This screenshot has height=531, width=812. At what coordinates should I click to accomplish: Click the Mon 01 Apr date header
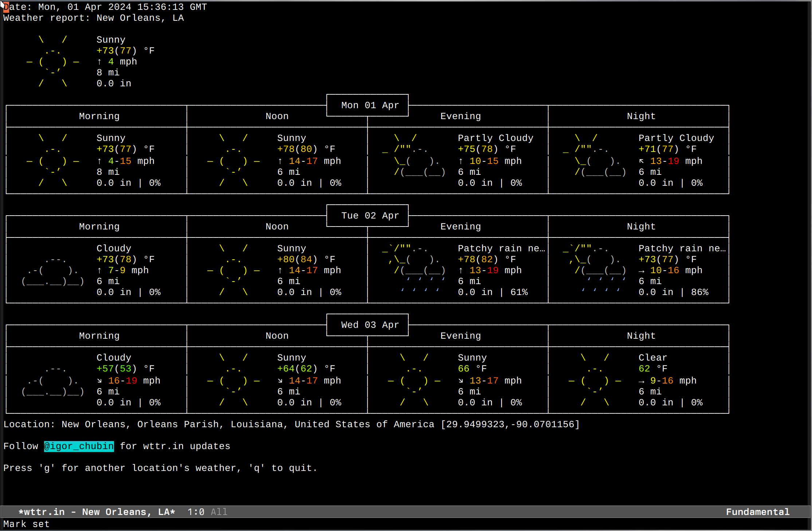pos(369,106)
